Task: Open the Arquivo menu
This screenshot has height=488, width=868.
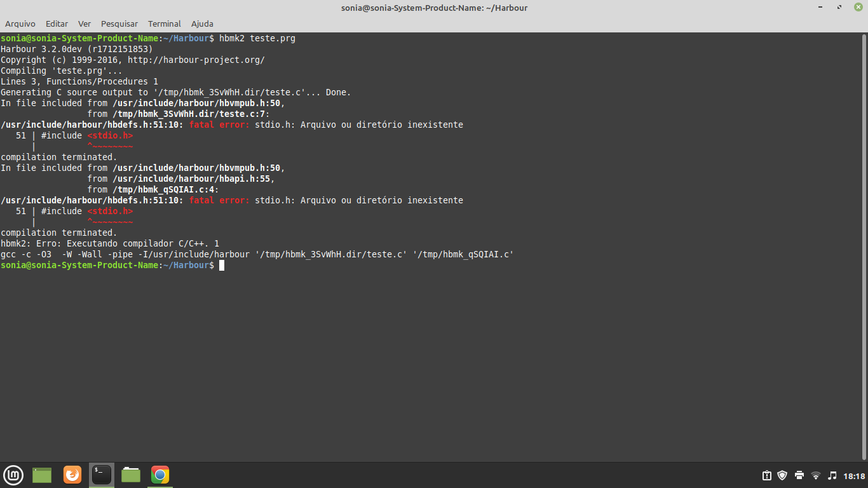Action: [x=20, y=24]
